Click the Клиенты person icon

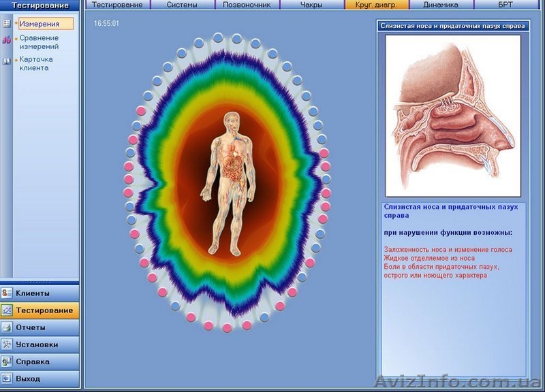click(x=7, y=293)
